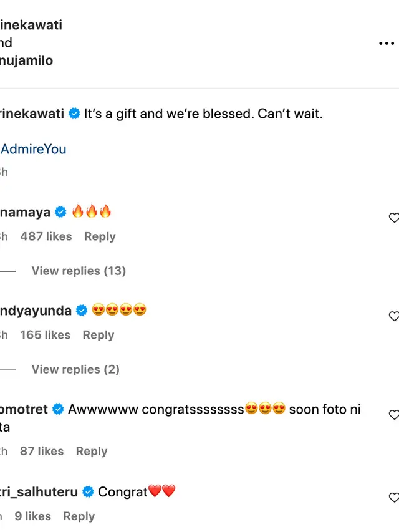This screenshot has height=532, width=399.
Task: Open the fire emoji commenter's profile
Action: pos(25,212)
